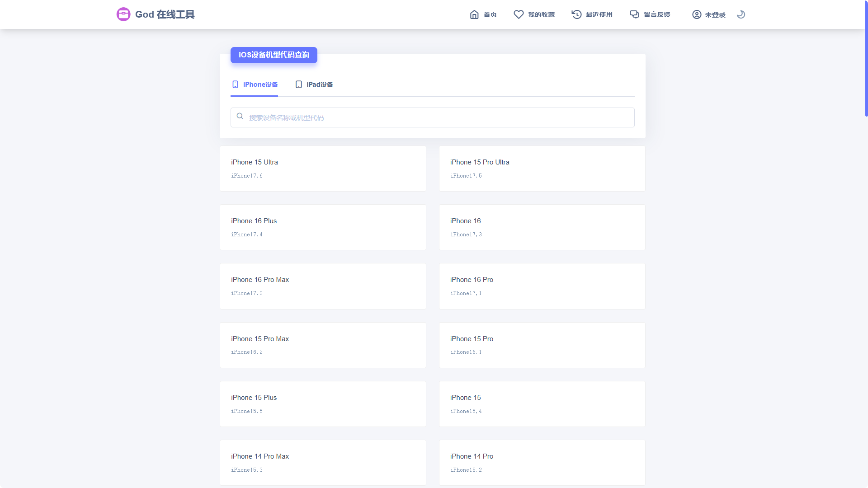Click the model code iPhone15,4
The width and height of the screenshot is (868, 488).
point(466,411)
